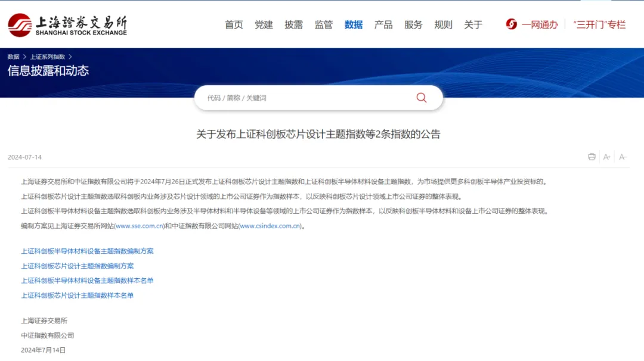Click the 一网通办 round red icon
The image size is (644, 361).
(x=511, y=24)
